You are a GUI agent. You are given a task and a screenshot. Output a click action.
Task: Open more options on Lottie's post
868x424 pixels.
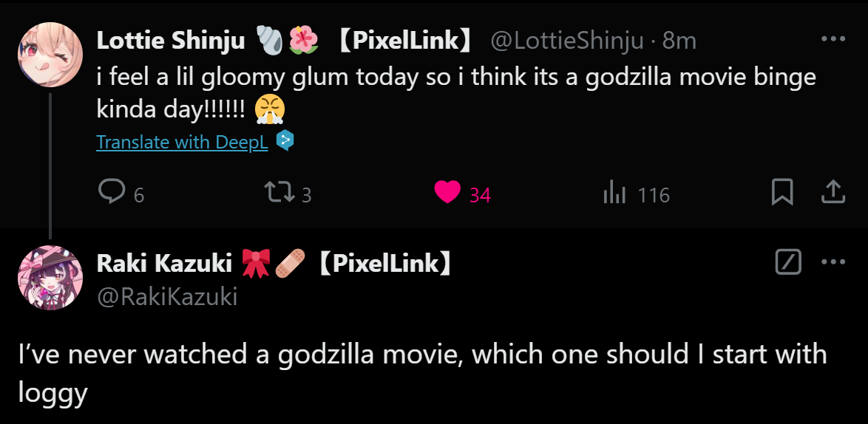click(833, 39)
